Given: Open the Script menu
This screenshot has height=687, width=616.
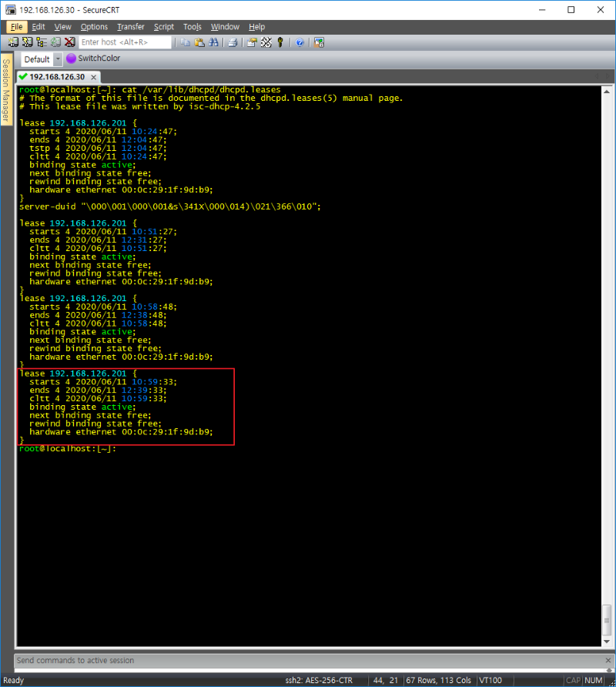Looking at the screenshot, I should [164, 27].
